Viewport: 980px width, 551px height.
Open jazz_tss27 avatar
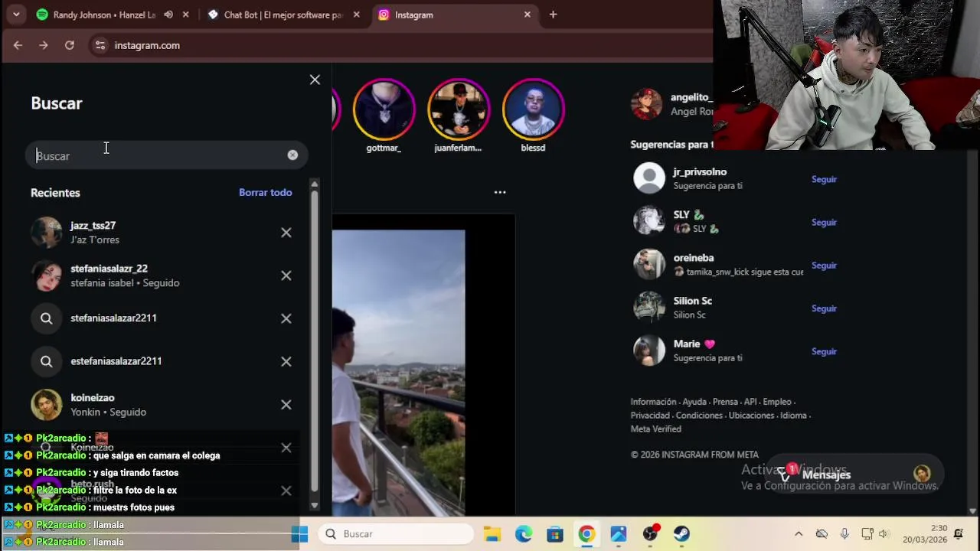(x=46, y=233)
